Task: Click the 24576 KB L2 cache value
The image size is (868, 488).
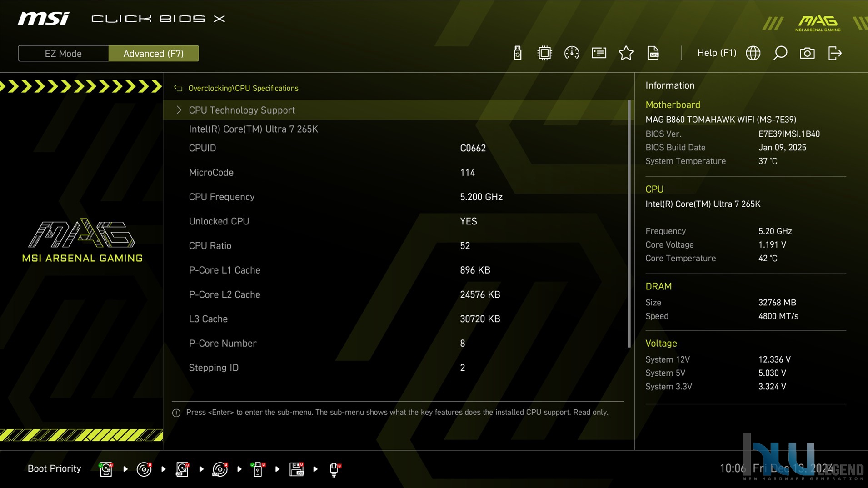Action: [x=480, y=294]
